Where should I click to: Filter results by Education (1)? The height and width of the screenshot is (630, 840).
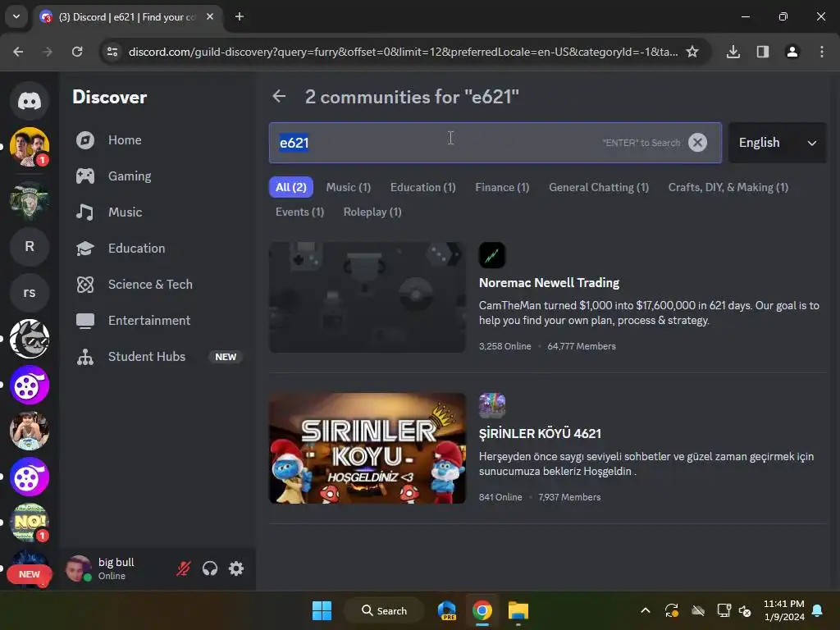point(422,187)
